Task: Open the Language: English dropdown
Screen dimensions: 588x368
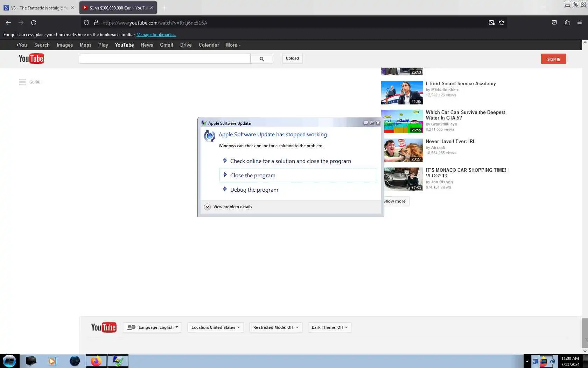Action: [152, 327]
